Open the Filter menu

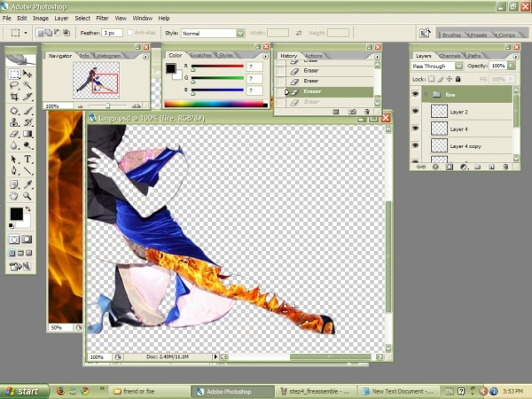pos(102,18)
